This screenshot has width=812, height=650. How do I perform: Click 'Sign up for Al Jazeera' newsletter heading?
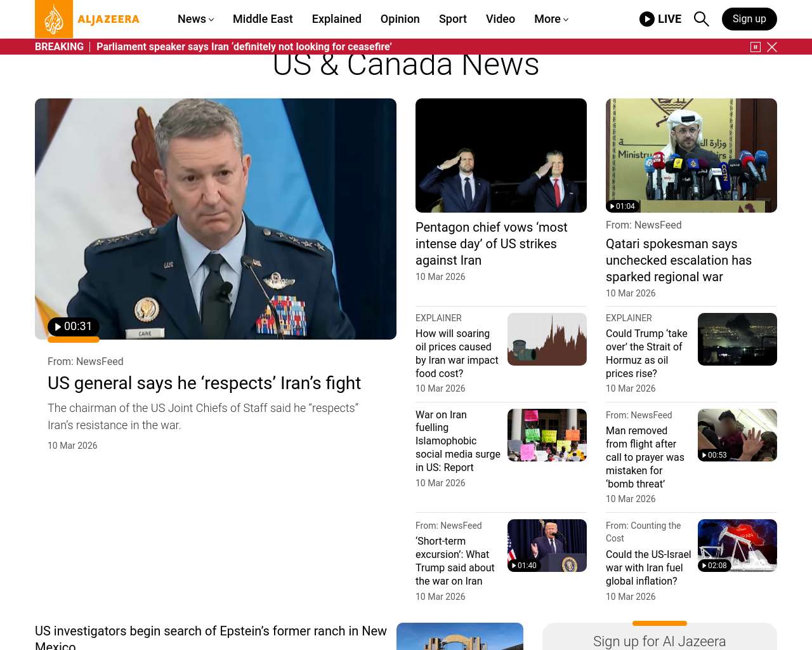point(660,641)
